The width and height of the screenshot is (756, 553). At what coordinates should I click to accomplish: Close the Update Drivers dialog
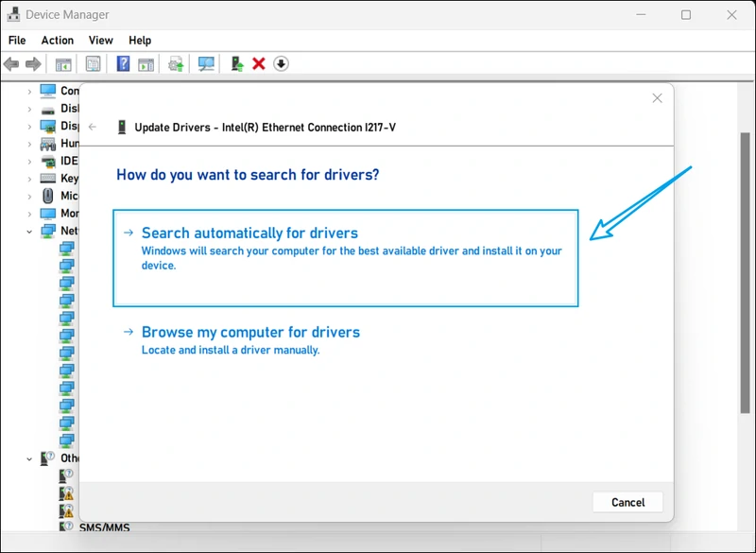click(x=657, y=98)
